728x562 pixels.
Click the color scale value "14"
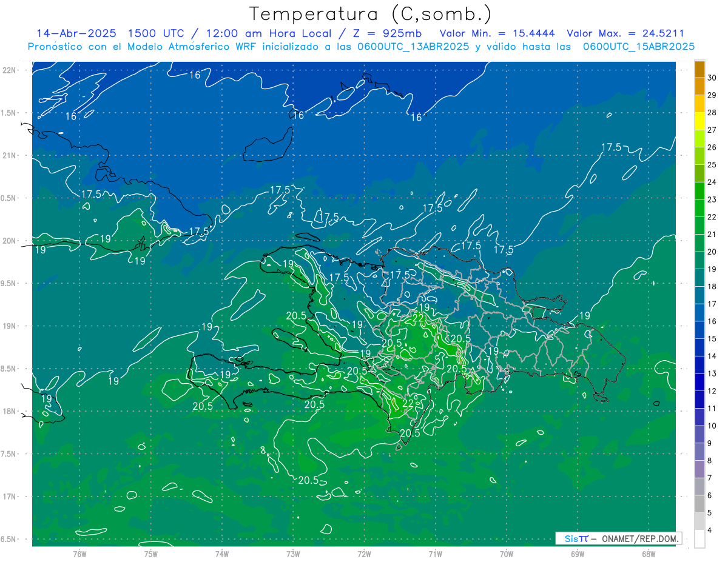(712, 356)
